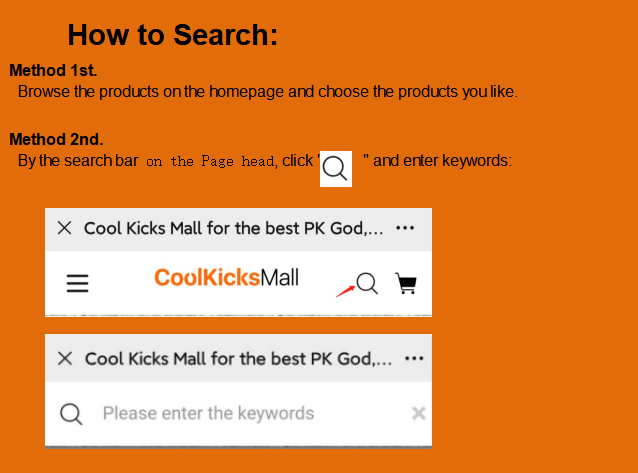Close the page above the CoolKicksMall logo

65,228
